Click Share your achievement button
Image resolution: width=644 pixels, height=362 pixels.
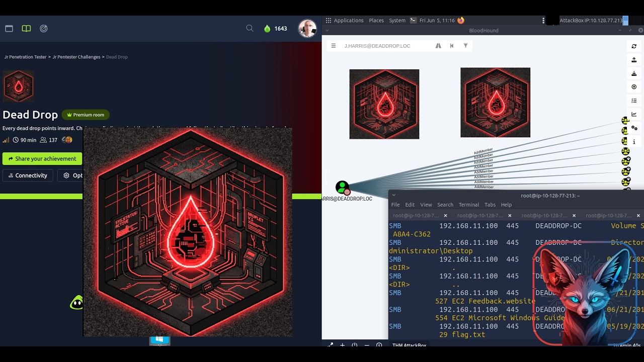pyautogui.click(x=42, y=159)
